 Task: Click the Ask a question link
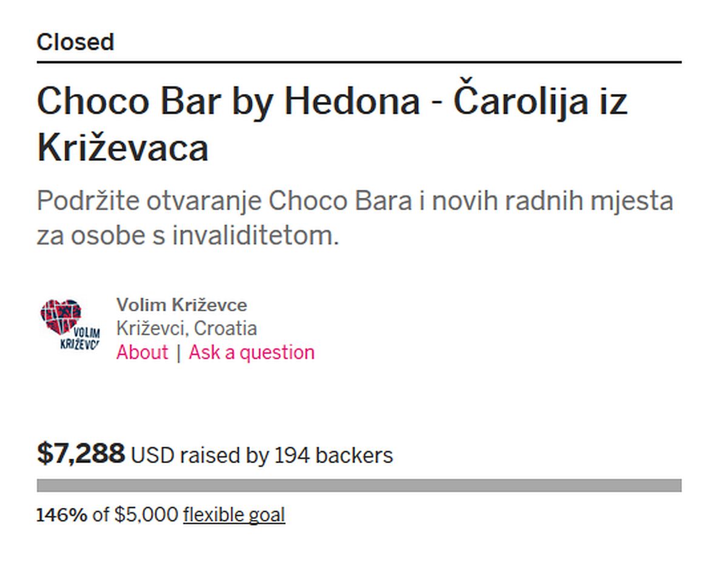(x=252, y=353)
